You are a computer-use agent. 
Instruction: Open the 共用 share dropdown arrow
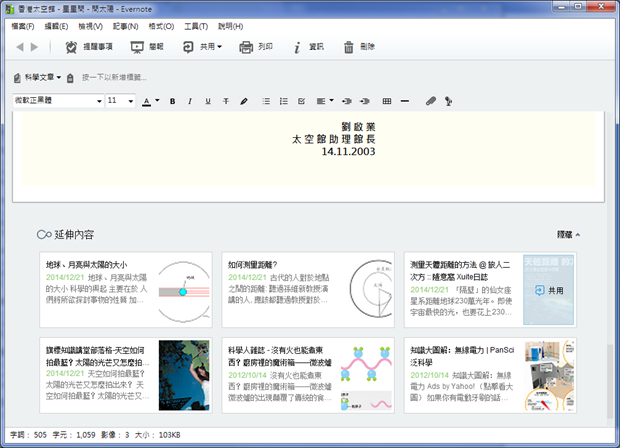click(x=219, y=47)
